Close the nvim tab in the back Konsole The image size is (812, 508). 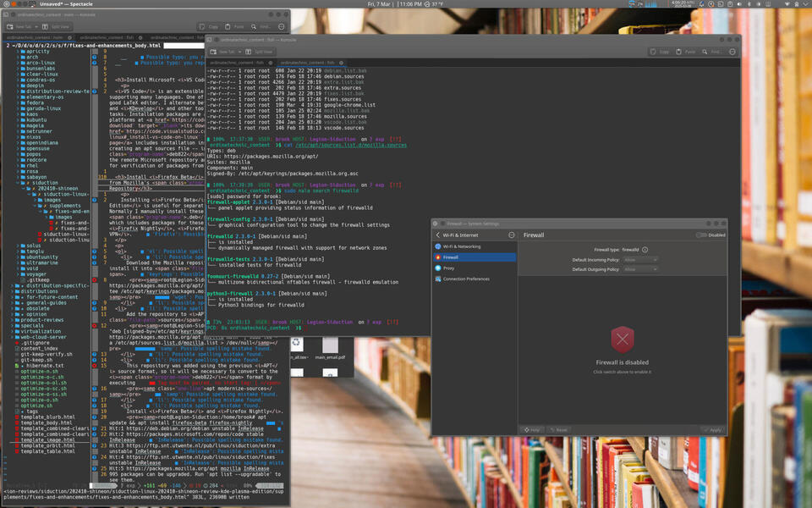pos(69,37)
